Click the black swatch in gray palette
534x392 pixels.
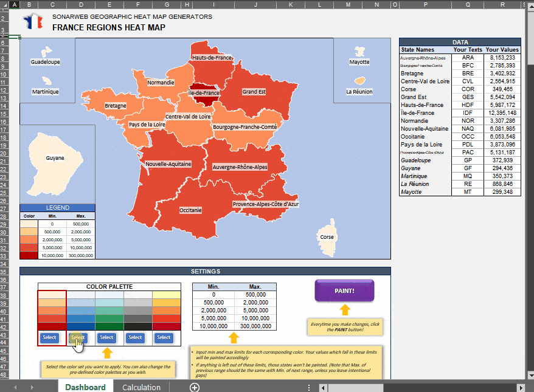pos(138,326)
